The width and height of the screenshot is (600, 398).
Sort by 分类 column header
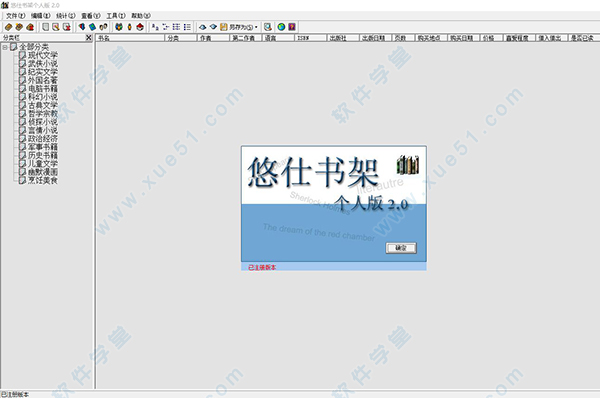[181, 38]
